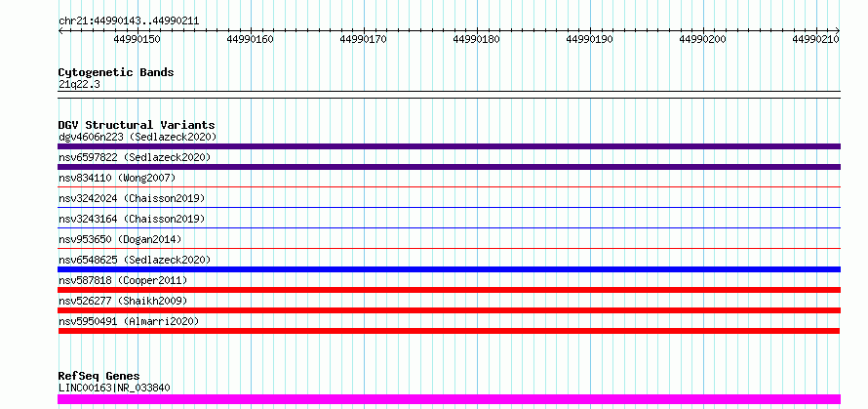Screen dimensions: 868x409
Task: Click the 21q22.3 band label
Action: click(79, 85)
